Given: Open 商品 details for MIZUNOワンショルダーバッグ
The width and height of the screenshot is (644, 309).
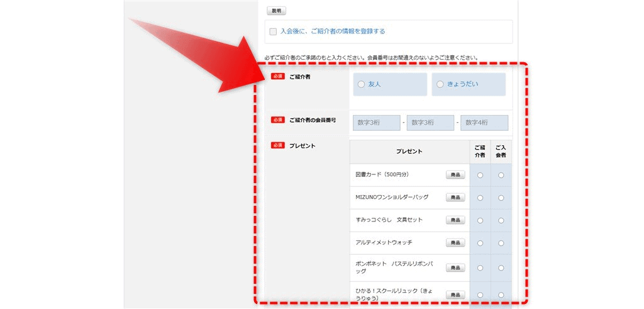Looking at the screenshot, I should pos(455,198).
